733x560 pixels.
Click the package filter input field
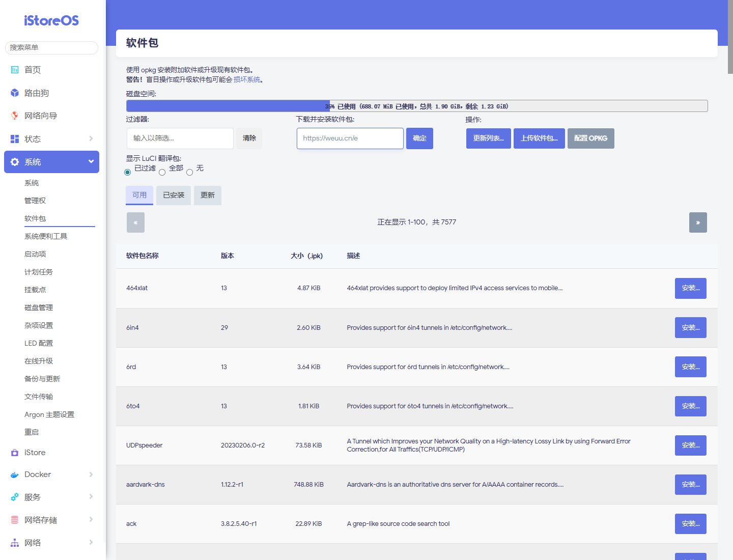(x=180, y=138)
